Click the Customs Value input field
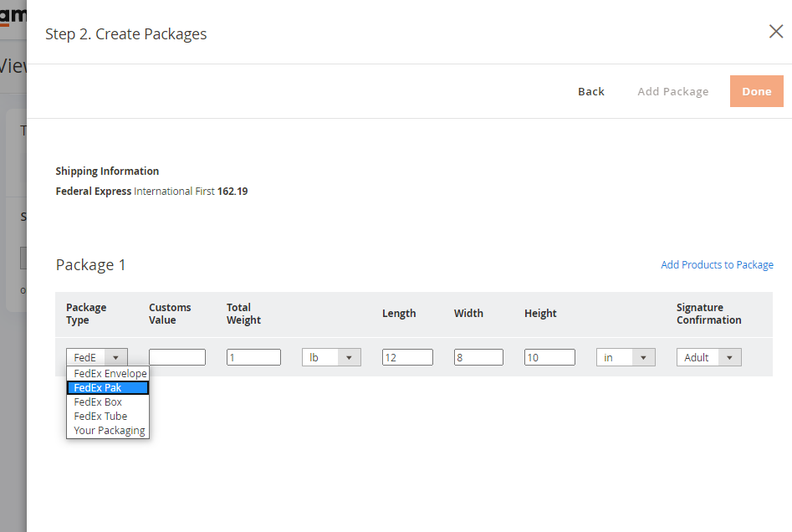This screenshot has height=532, width=792. tap(176, 356)
